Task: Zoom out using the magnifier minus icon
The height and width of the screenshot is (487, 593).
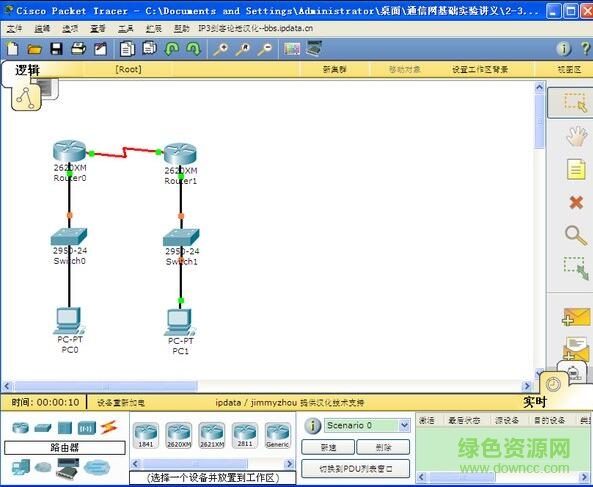Action: click(265, 49)
